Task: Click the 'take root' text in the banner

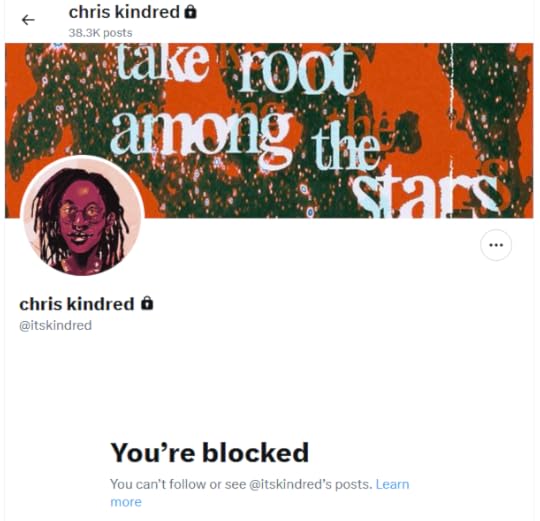Action: click(x=236, y=69)
